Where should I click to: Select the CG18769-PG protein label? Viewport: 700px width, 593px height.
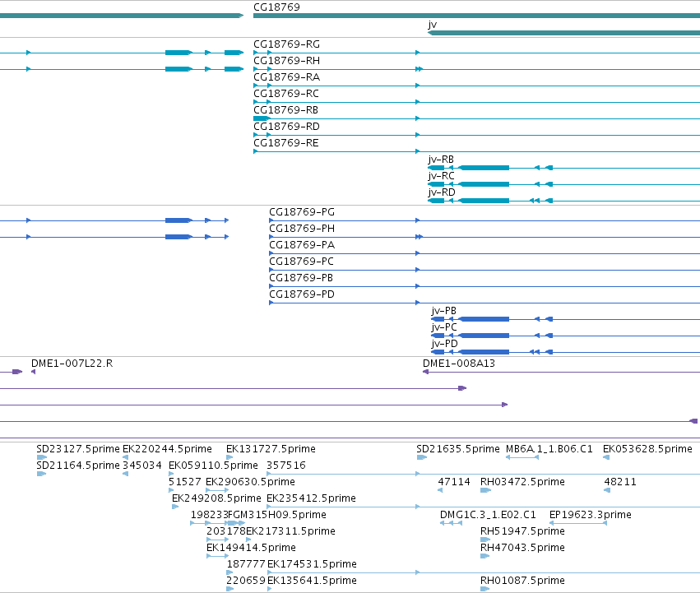click(x=302, y=212)
